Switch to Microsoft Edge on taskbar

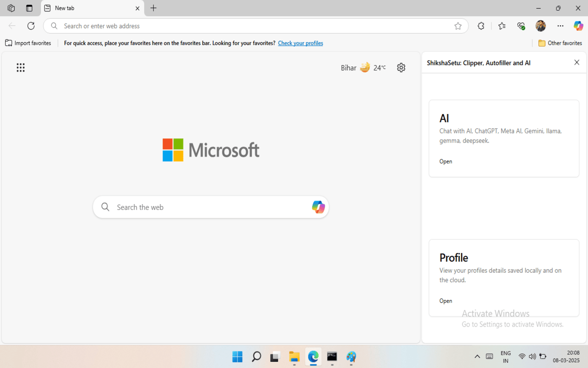coord(313,356)
